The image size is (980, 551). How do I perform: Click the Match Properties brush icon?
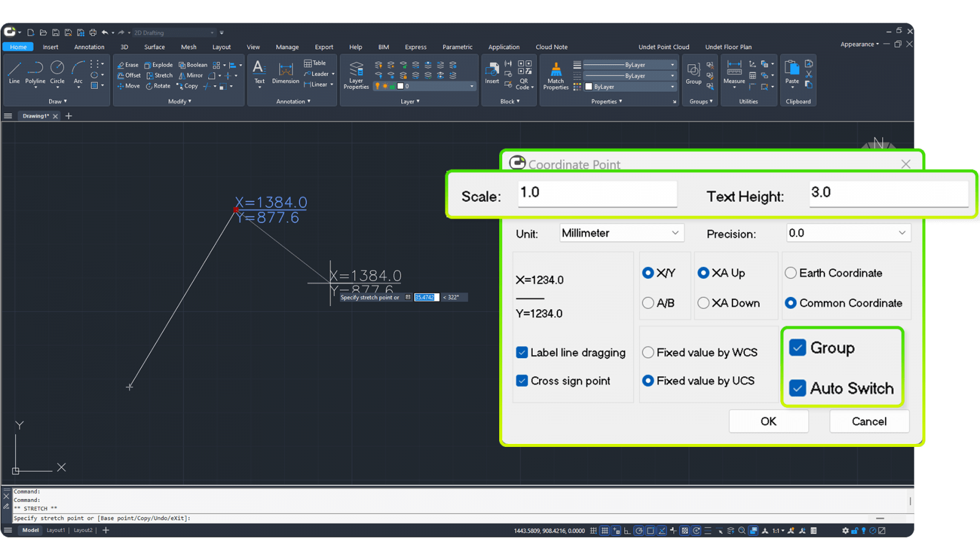(556, 69)
